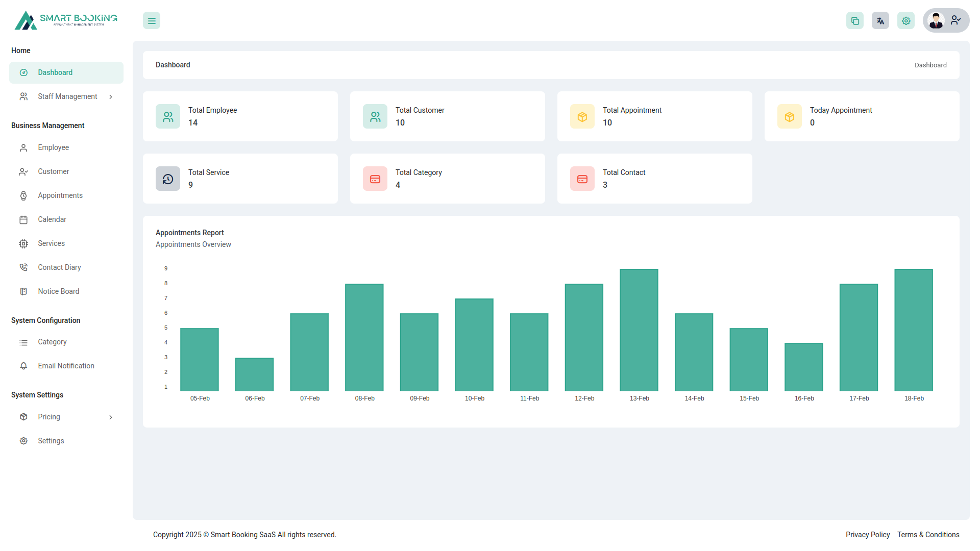Open the Email Notification settings

click(66, 365)
